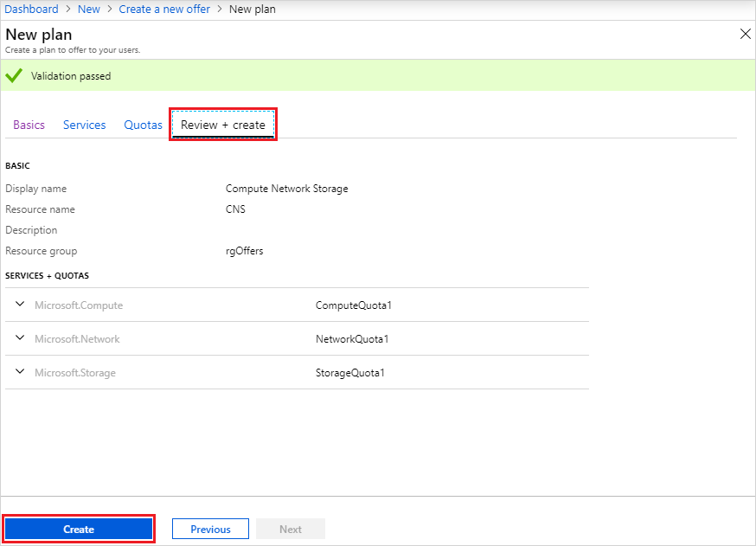Expand the Microsoft.Network quota section
The width and height of the screenshot is (756, 546).
(x=19, y=337)
